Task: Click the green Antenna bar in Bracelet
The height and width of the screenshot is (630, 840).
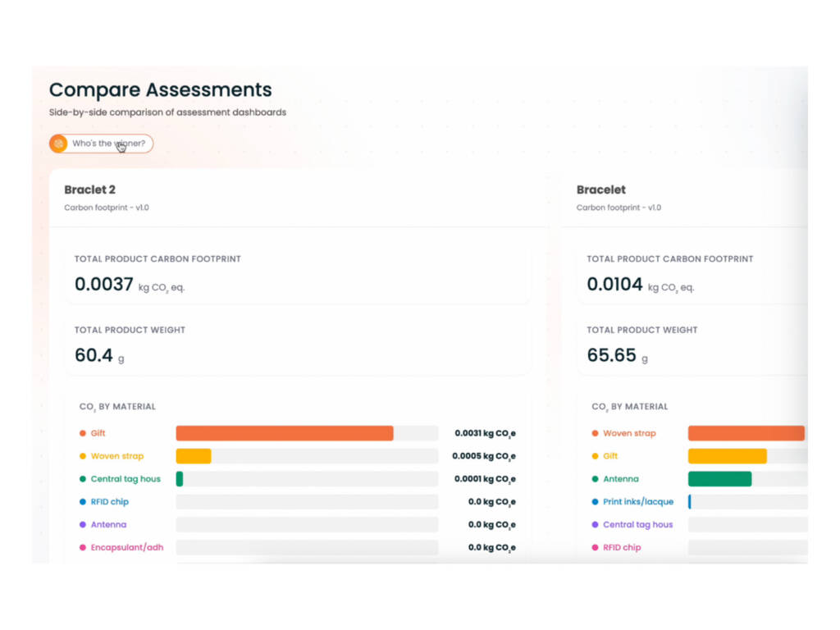Action: tap(719, 479)
